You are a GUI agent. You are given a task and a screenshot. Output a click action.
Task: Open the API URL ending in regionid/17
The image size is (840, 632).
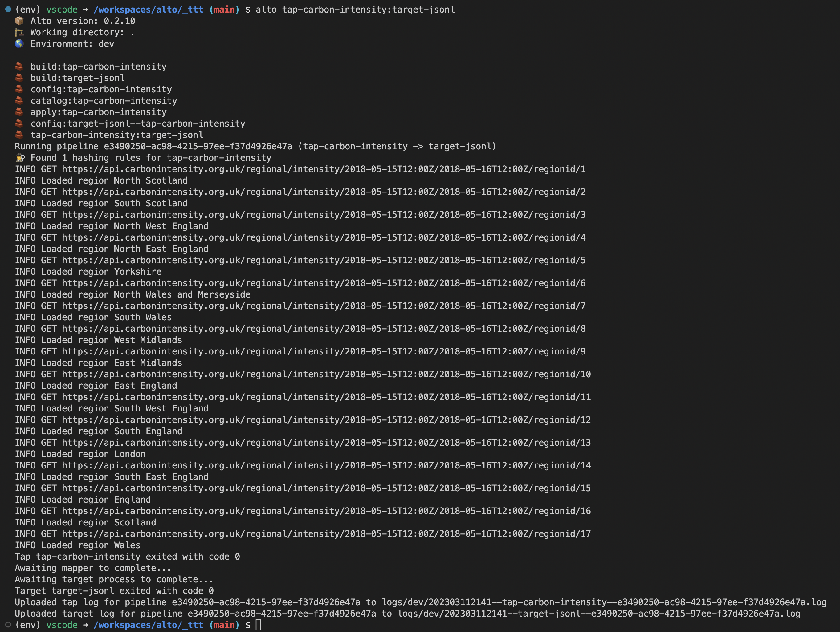(x=326, y=533)
